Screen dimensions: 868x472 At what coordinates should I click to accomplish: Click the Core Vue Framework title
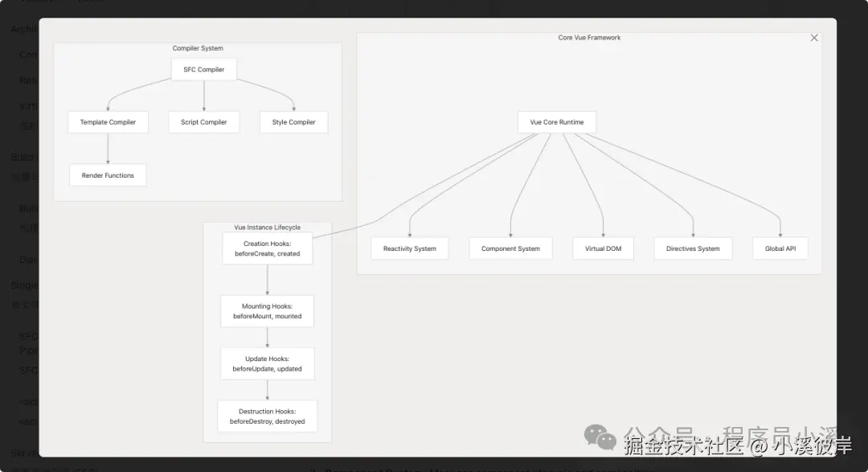click(x=589, y=38)
